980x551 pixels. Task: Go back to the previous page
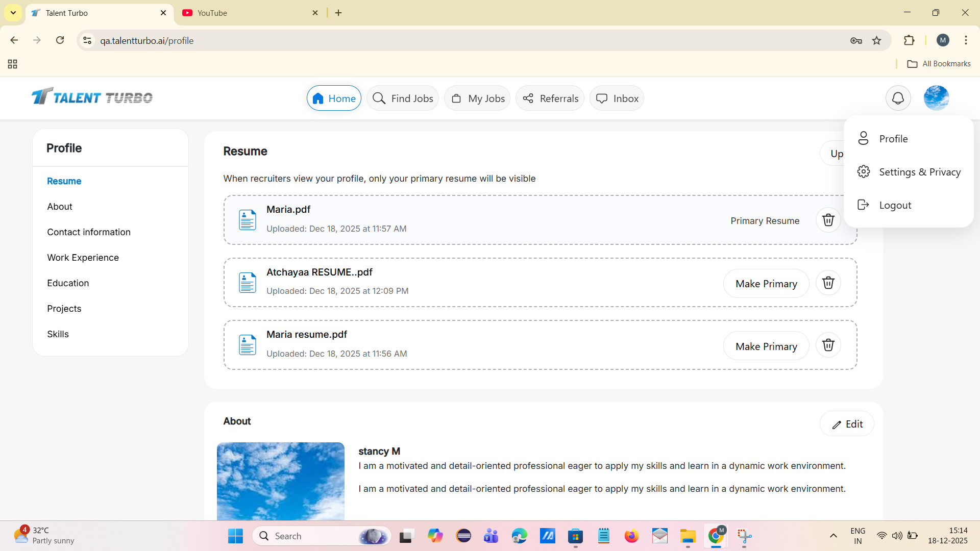click(14, 40)
